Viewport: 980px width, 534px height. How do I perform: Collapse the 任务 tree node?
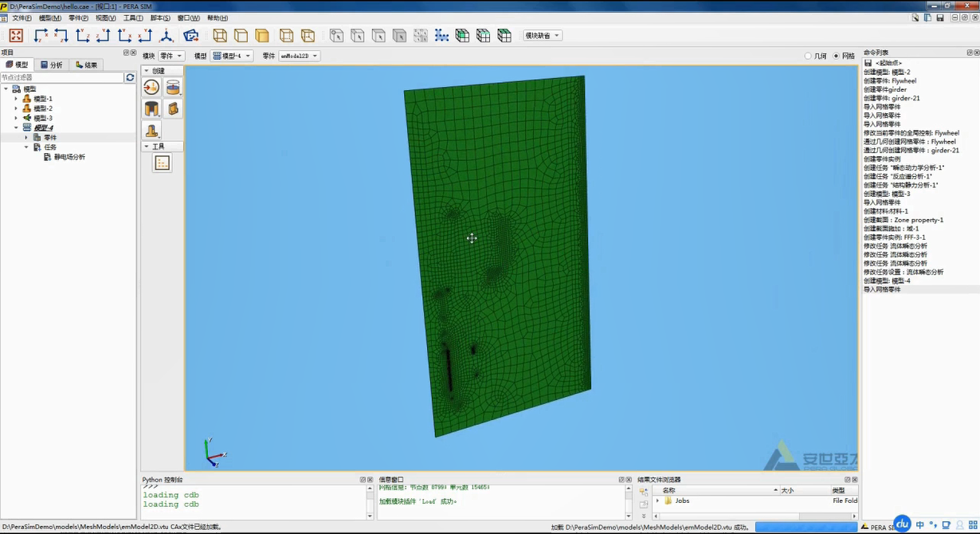25,147
